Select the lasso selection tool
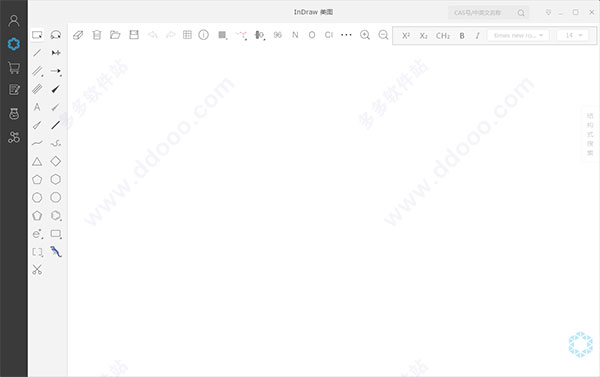Image resolution: width=600 pixels, height=377 pixels. click(56, 35)
